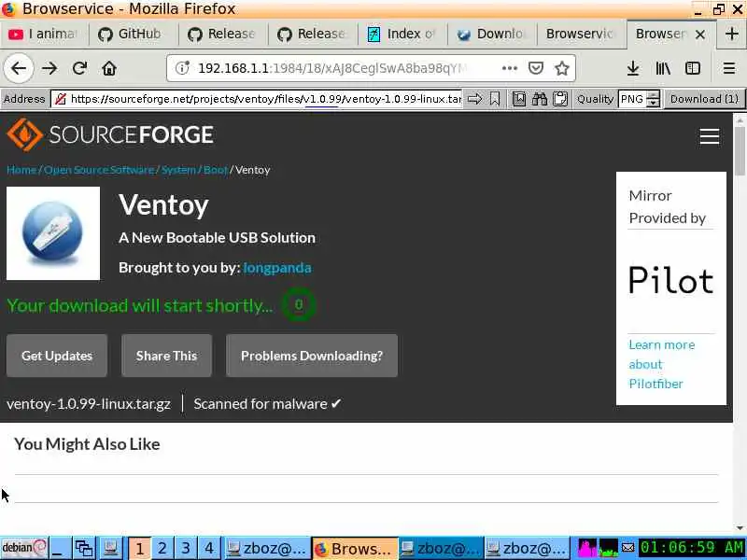The height and width of the screenshot is (560, 747).
Task: Click the Share This button
Action: (x=166, y=356)
